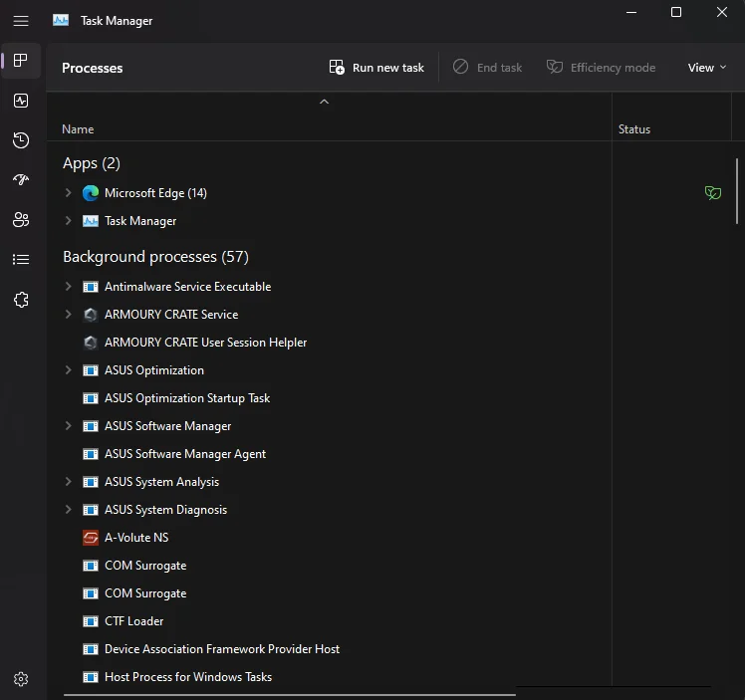Open the Details list sidebar icon
745x700 pixels.
pos(21,259)
